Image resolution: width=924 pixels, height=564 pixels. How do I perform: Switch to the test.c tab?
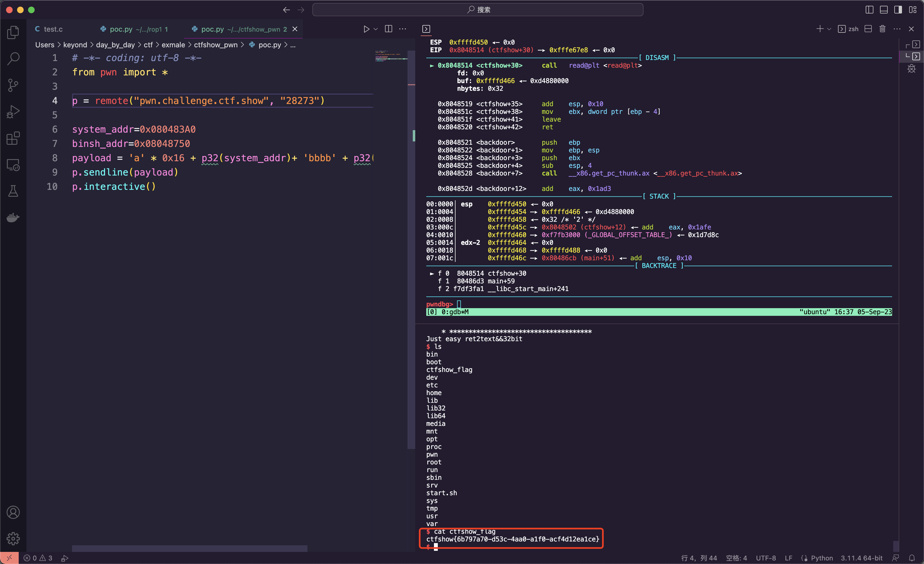(53, 29)
